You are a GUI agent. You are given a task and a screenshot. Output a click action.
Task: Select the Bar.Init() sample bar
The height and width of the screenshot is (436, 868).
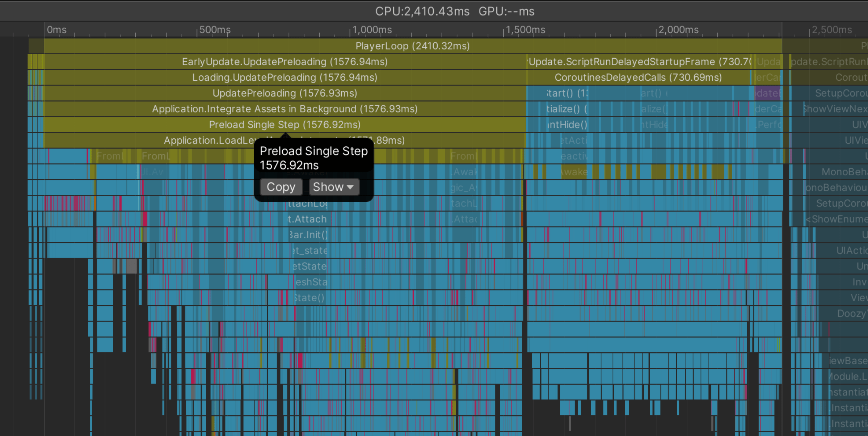tap(308, 235)
